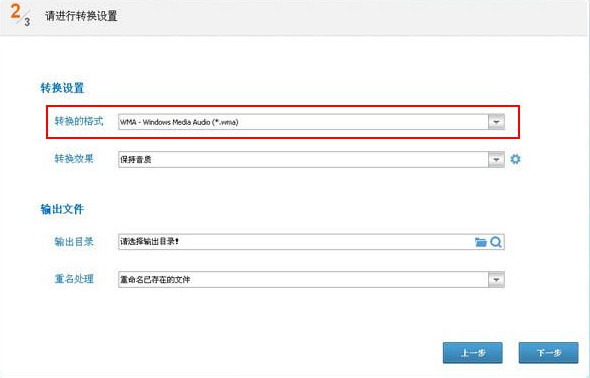Click the 下一步 button
This screenshot has width=590, height=378.
tap(548, 352)
